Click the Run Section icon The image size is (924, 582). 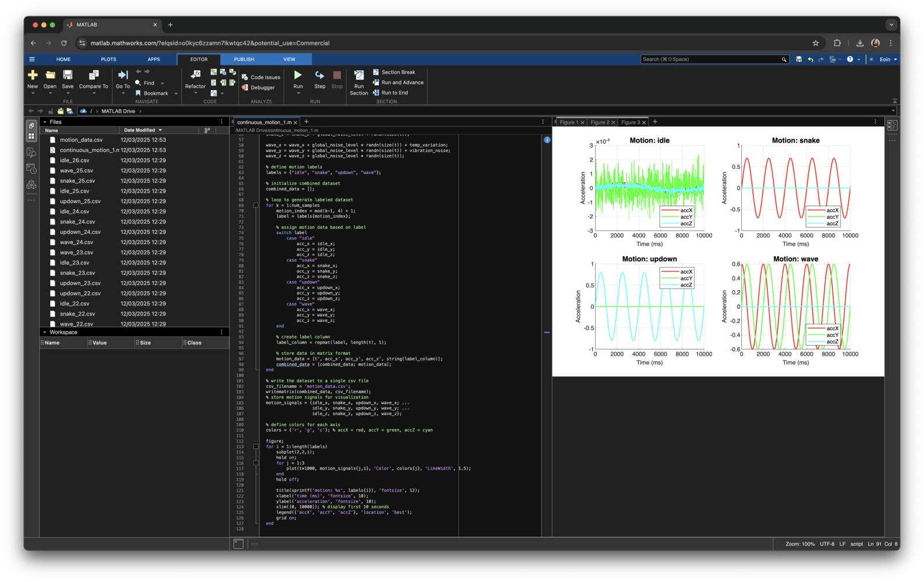(359, 75)
